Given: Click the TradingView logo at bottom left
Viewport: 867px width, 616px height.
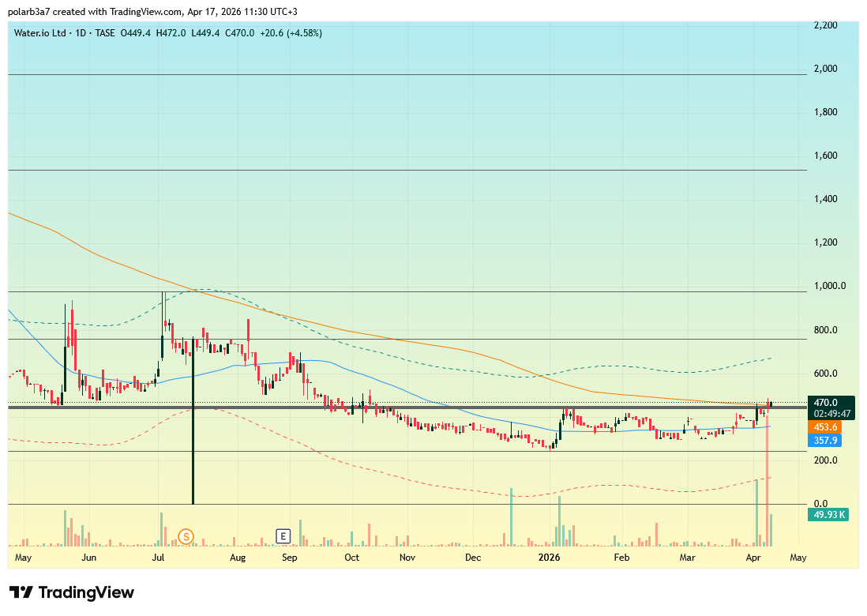Looking at the screenshot, I should click(x=72, y=592).
